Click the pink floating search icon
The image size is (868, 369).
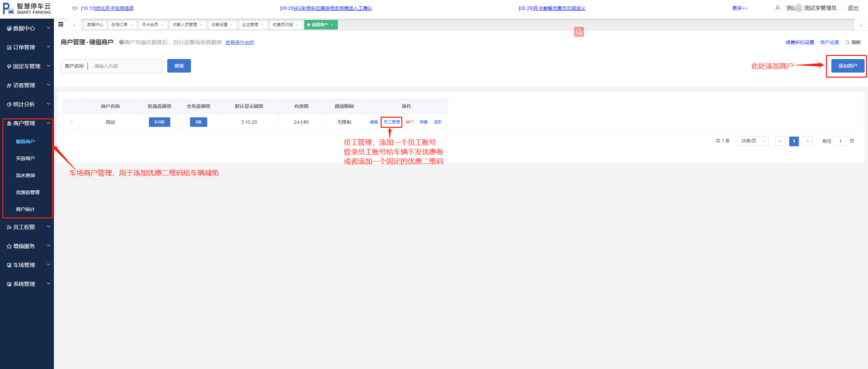click(579, 32)
